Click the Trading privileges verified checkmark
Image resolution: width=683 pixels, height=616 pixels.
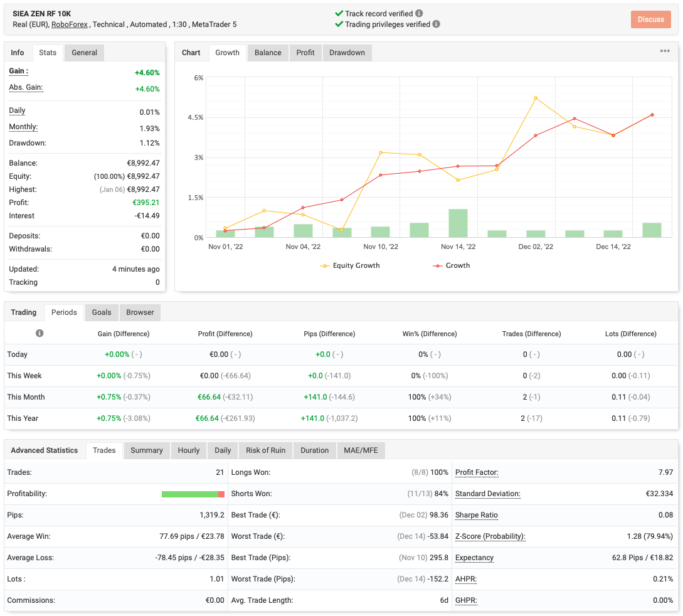pyautogui.click(x=339, y=24)
